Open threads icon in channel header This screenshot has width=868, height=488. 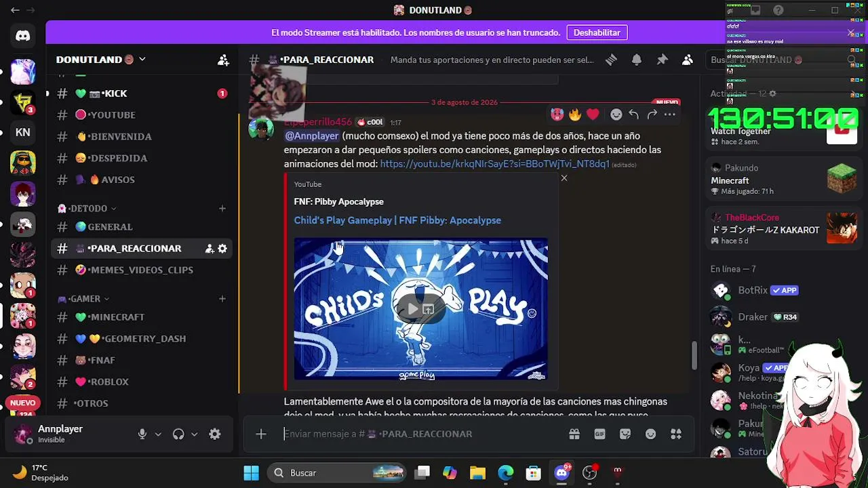pos(611,60)
